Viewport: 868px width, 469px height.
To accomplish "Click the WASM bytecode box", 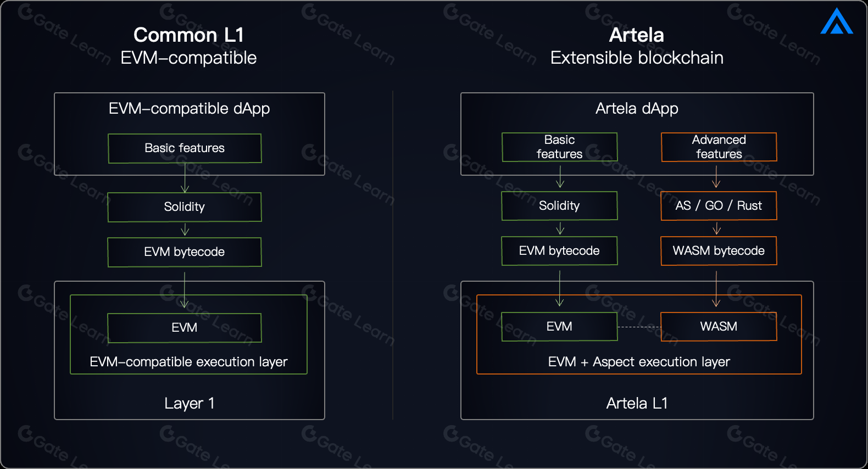I will point(719,251).
